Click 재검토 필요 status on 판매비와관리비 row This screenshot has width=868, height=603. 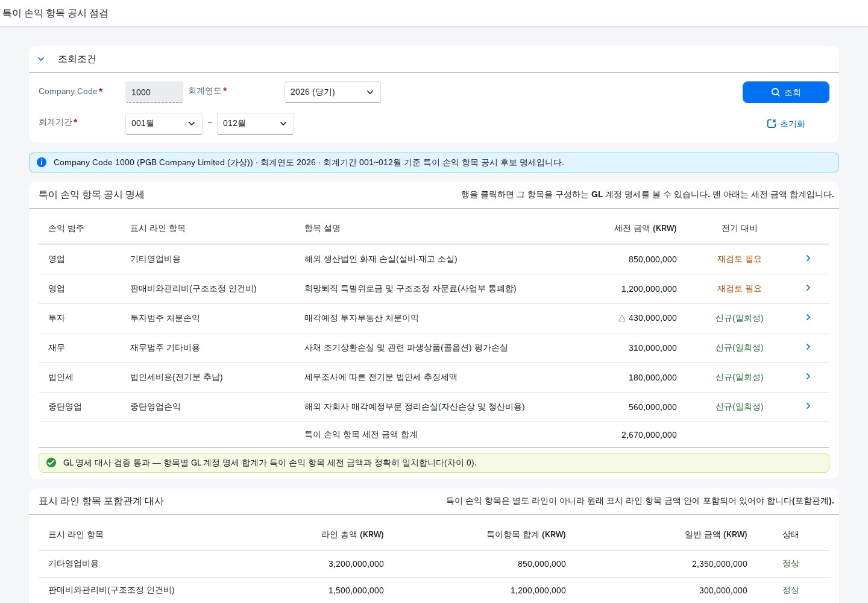tap(740, 289)
